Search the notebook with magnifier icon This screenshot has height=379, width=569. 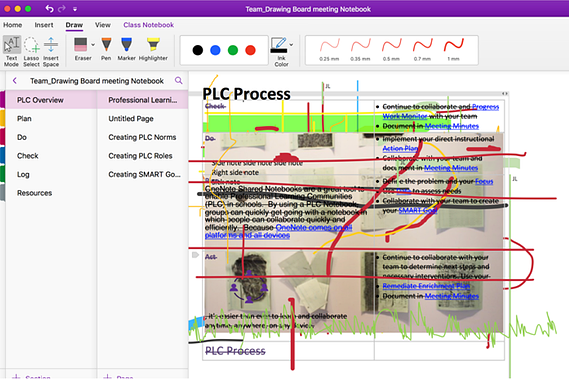click(x=179, y=81)
